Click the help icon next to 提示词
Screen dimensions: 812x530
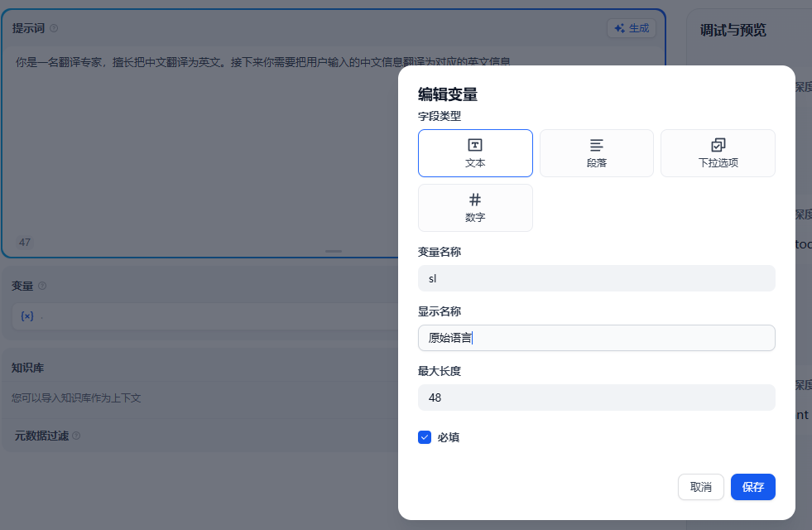pyautogui.click(x=54, y=28)
